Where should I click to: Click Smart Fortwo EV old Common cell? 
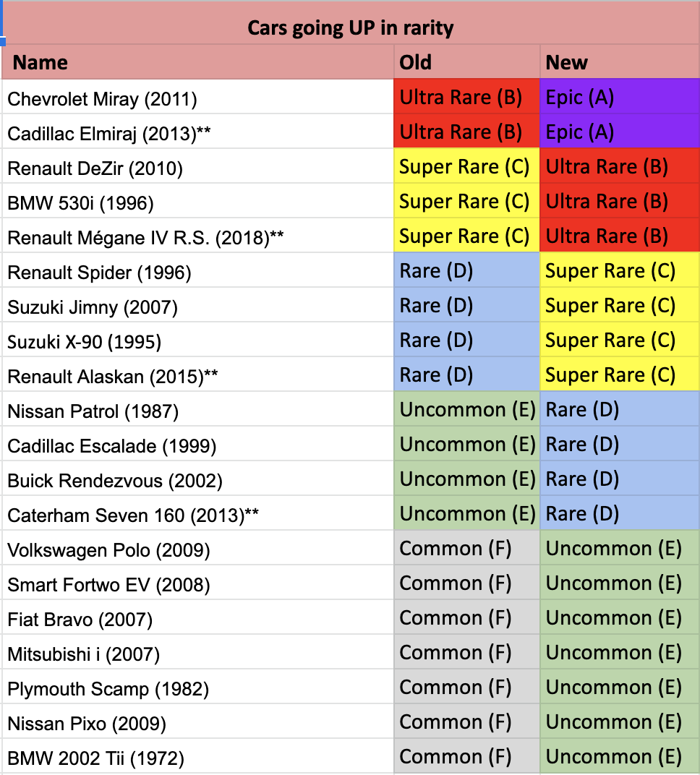pyautogui.click(x=466, y=582)
